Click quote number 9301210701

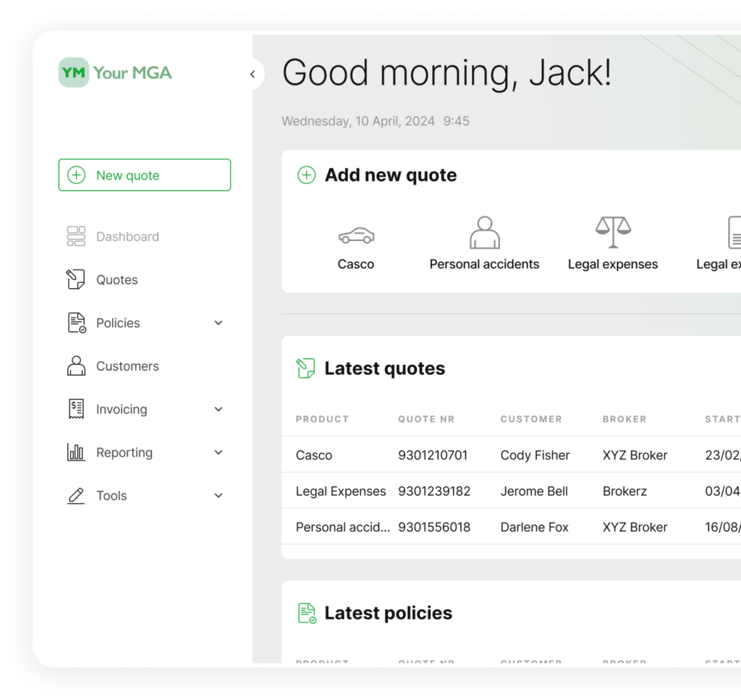(433, 455)
